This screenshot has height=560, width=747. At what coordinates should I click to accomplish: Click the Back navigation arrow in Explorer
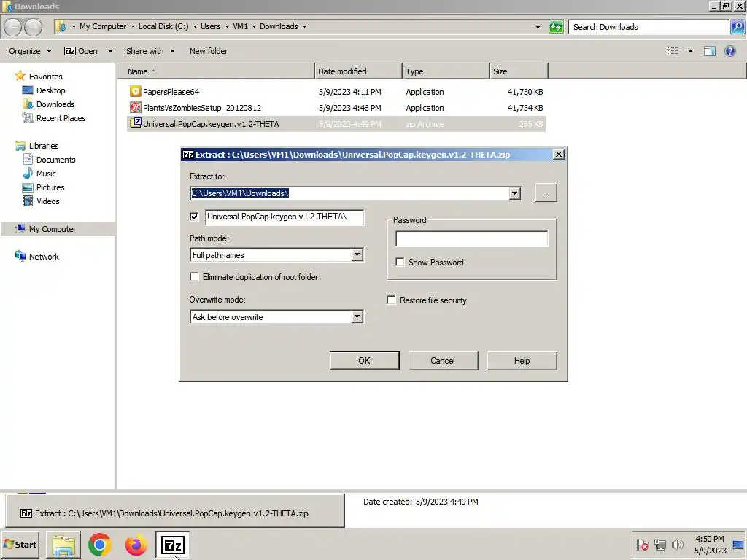[x=13, y=27]
